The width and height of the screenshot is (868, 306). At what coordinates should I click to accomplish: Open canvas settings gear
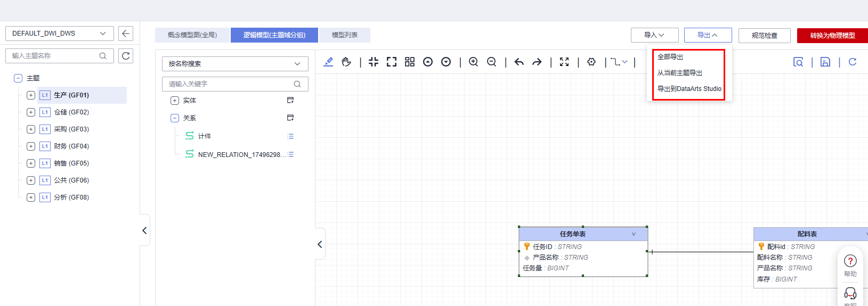pyautogui.click(x=591, y=62)
